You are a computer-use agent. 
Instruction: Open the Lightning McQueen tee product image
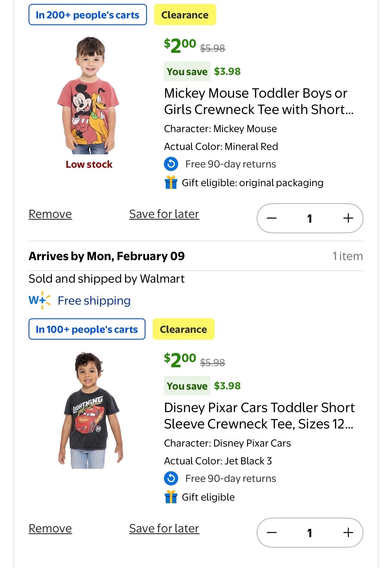(x=90, y=410)
